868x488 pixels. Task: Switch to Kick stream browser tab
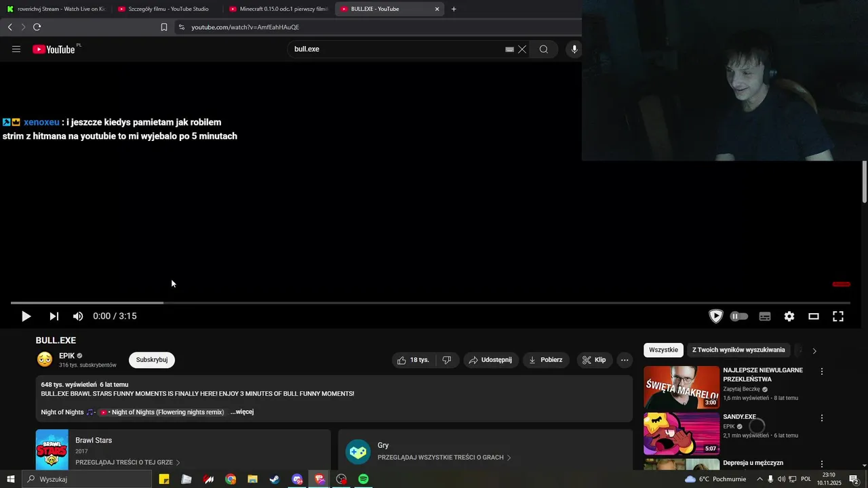click(x=56, y=9)
